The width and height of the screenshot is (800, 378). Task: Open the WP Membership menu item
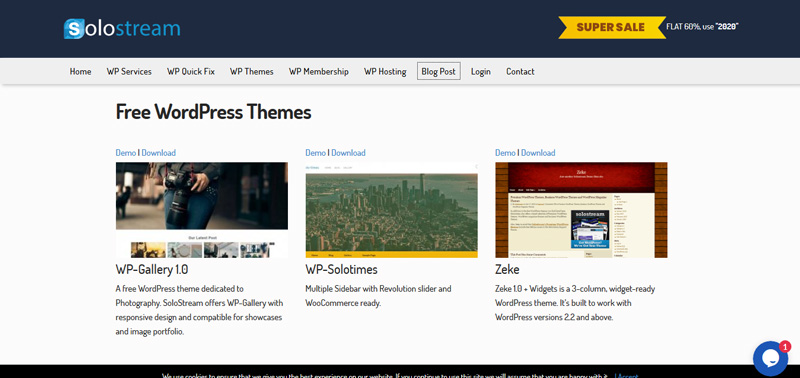coord(319,71)
